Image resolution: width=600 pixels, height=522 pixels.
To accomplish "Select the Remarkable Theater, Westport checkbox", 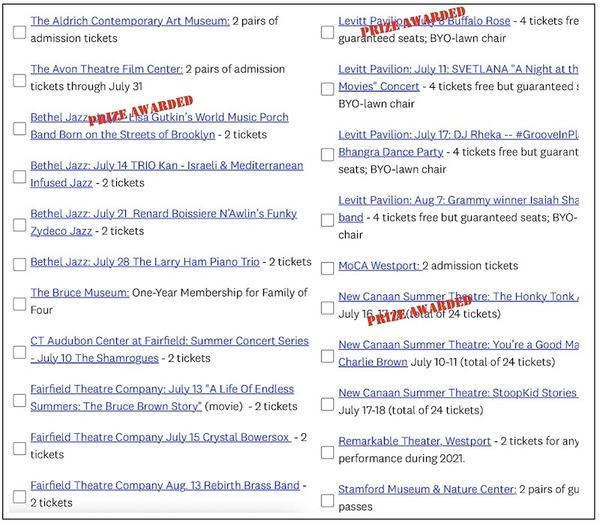I will pyautogui.click(x=328, y=453).
